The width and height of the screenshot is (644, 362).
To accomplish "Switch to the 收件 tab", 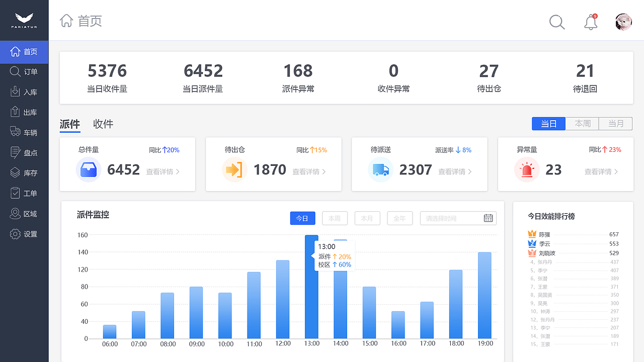I will click(x=103, y=124).
